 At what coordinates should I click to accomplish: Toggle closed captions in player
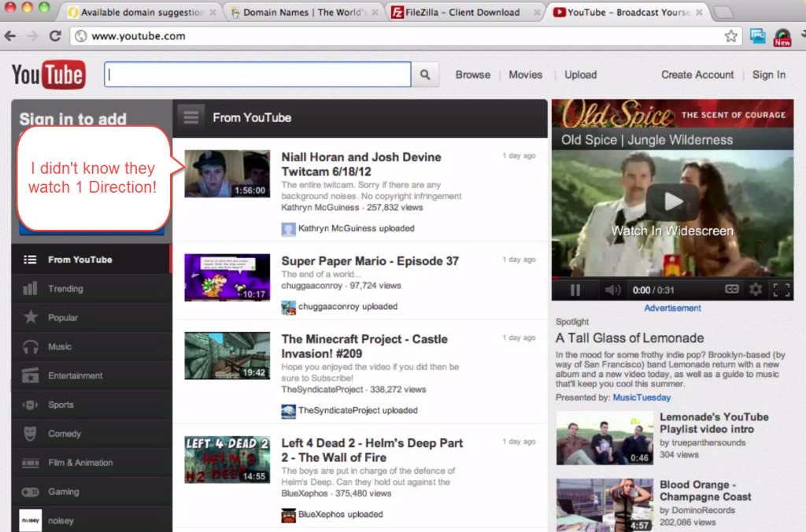pos(731,290)
